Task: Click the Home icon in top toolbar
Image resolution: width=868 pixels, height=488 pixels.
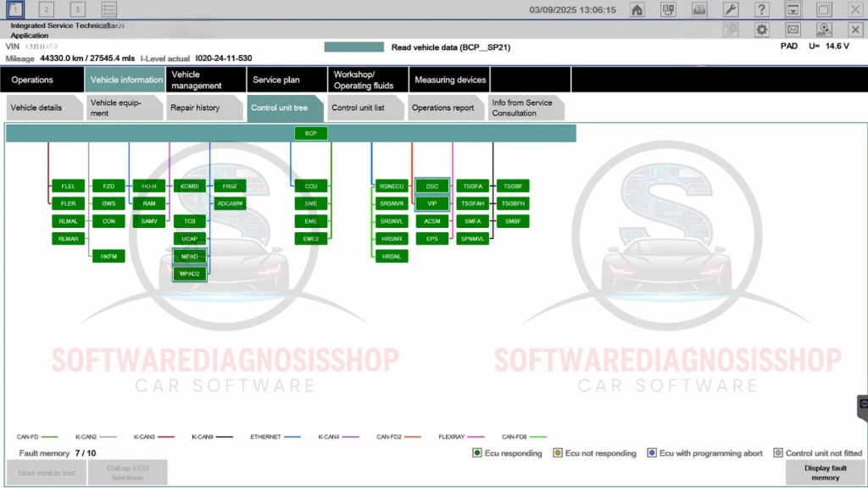Action: [637, 10]
